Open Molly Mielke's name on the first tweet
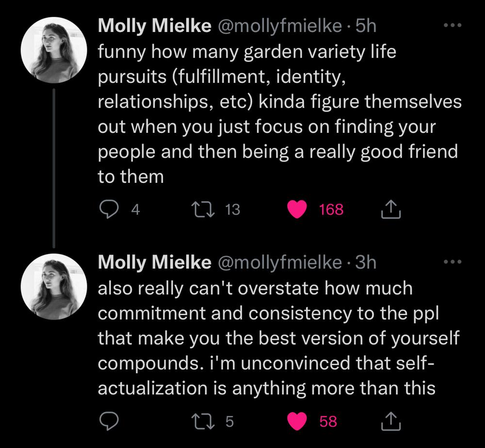Image resolution: width=485 pixels, height=448 pixels. pyautogui.click(x=155, y=25)
